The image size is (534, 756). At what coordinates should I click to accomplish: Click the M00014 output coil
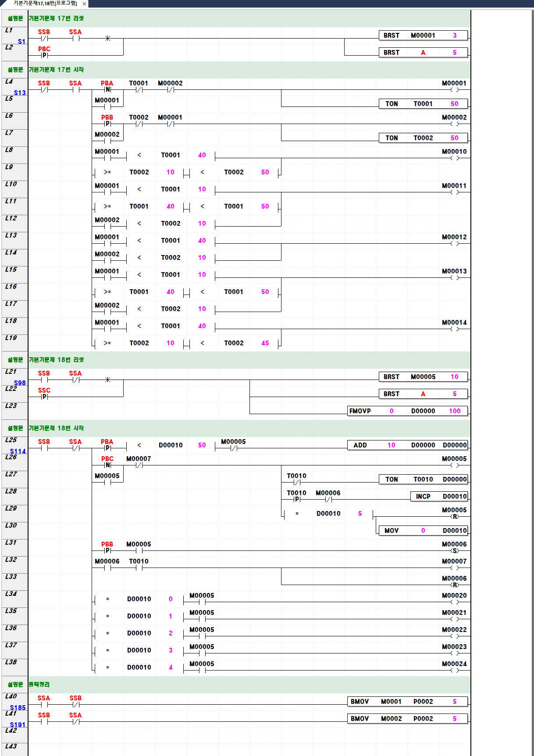(454, 329)
